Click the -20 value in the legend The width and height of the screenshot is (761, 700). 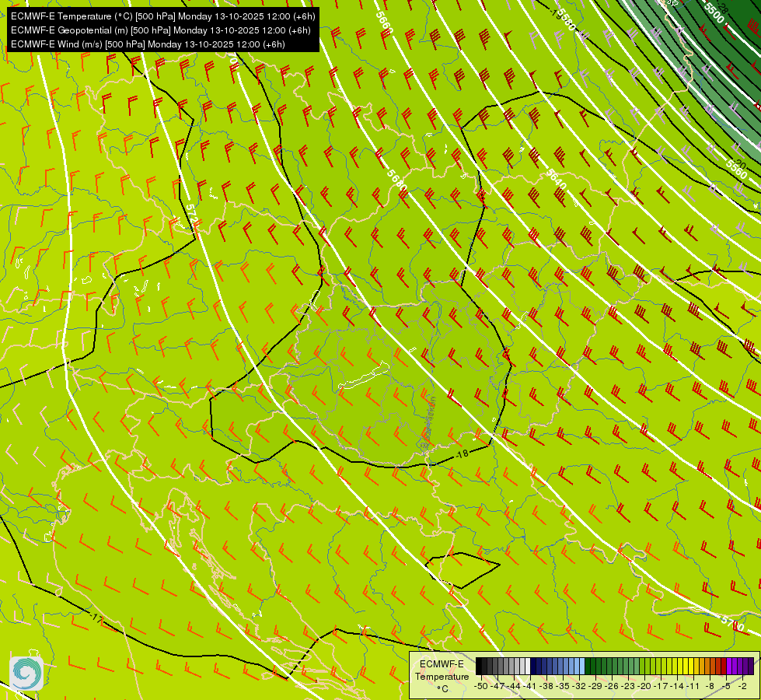[x=644, y=686]
